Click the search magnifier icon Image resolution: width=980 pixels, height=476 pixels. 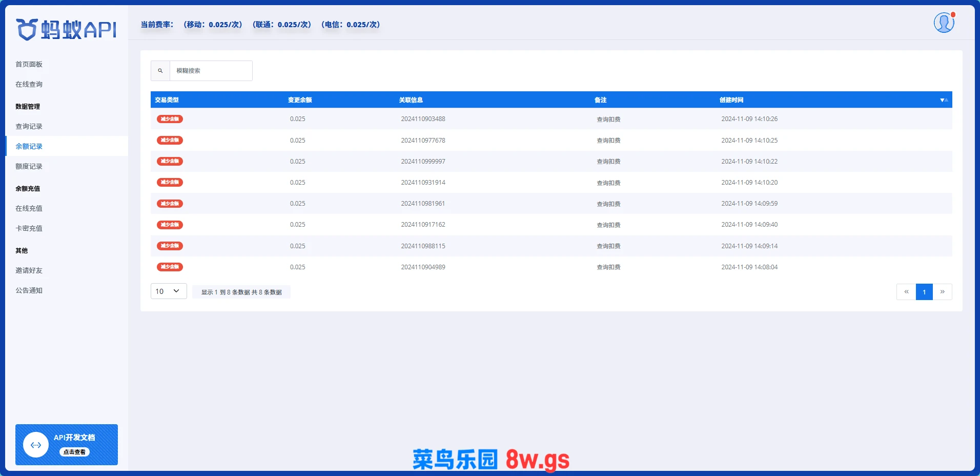160,71
